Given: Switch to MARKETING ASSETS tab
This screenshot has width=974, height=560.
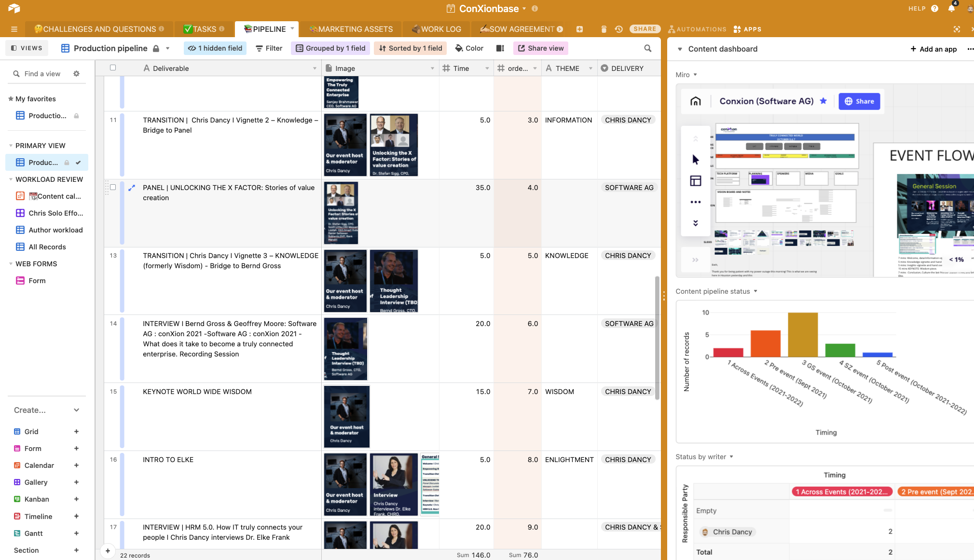Looking at the screenshot, I should [x=351, y=29].
